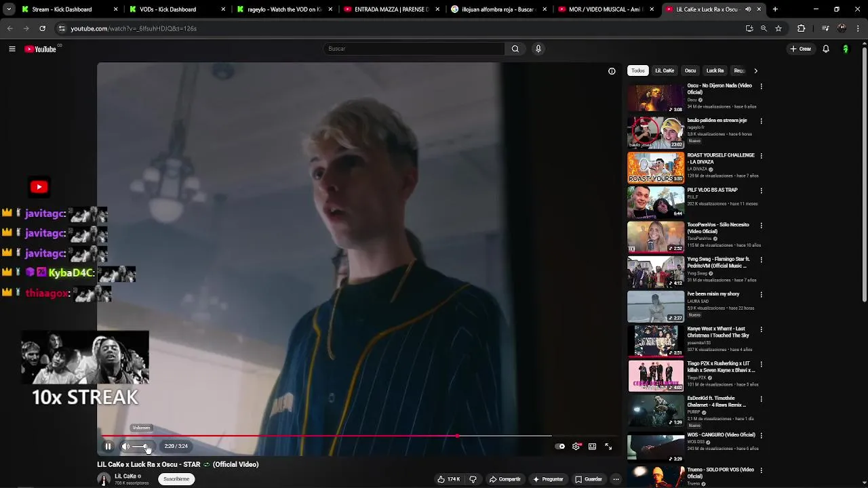This screenshot has height=488, width=868.
Task: Click the Preguntar button
Action: click(x=548, y=479)
